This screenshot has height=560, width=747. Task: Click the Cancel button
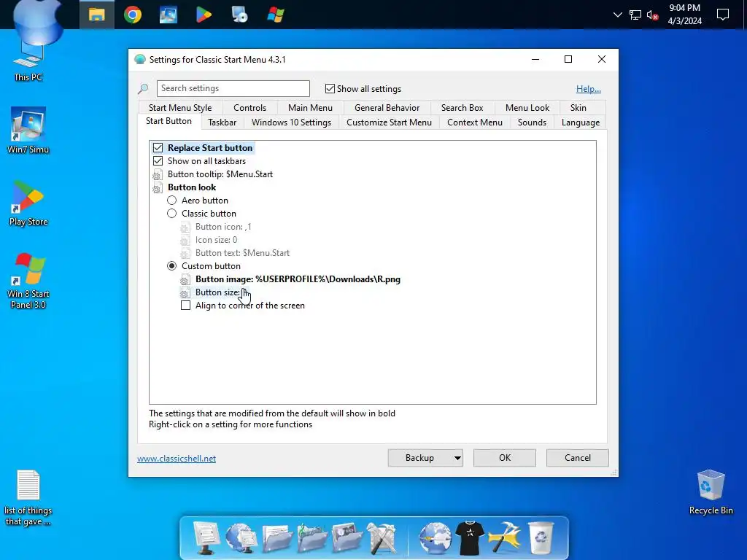[578, 458]
